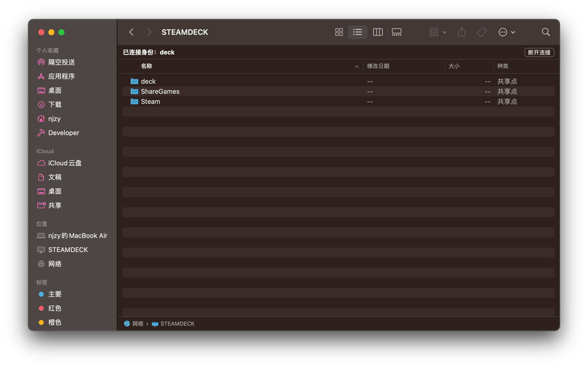Click the green fullscreen window button
The width and height of the screenshot is (588, 368).
click(x=61, y=32)
